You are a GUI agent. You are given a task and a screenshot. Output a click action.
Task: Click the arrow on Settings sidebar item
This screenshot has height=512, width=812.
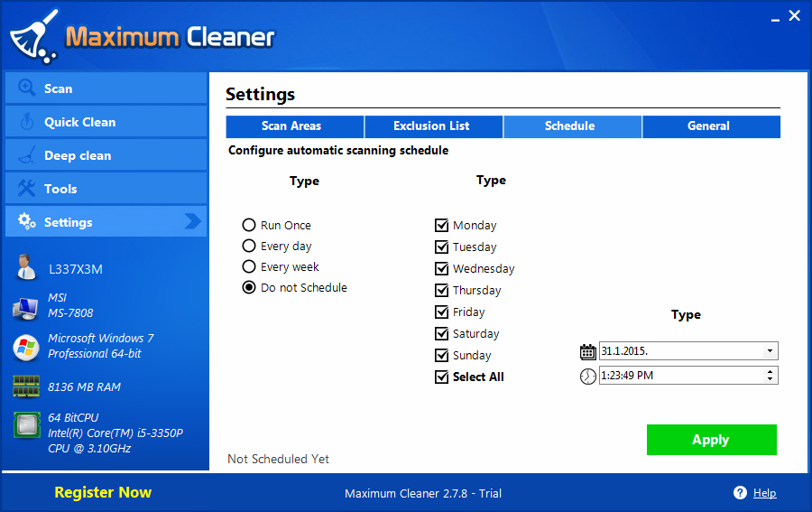coord(193,221)
